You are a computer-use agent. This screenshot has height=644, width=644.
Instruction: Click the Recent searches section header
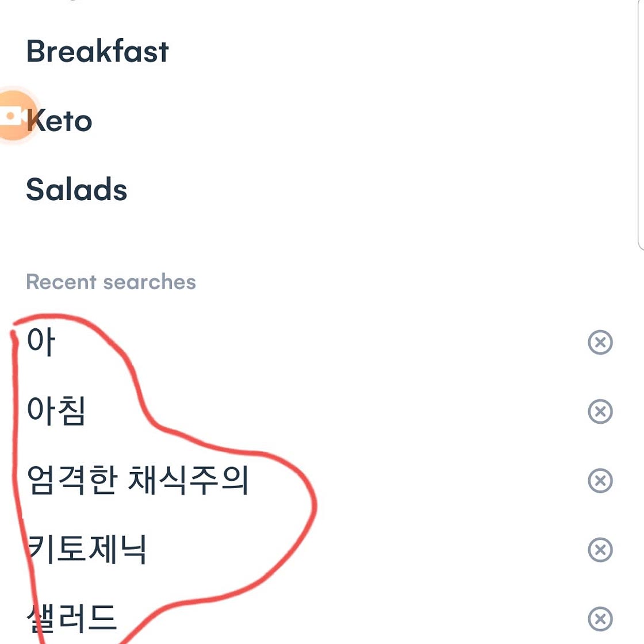pyautogui.click(x=111, y=282)
